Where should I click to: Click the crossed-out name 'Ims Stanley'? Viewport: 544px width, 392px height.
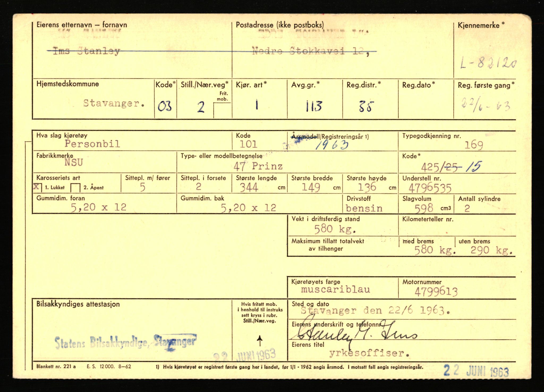click(86, 51)
